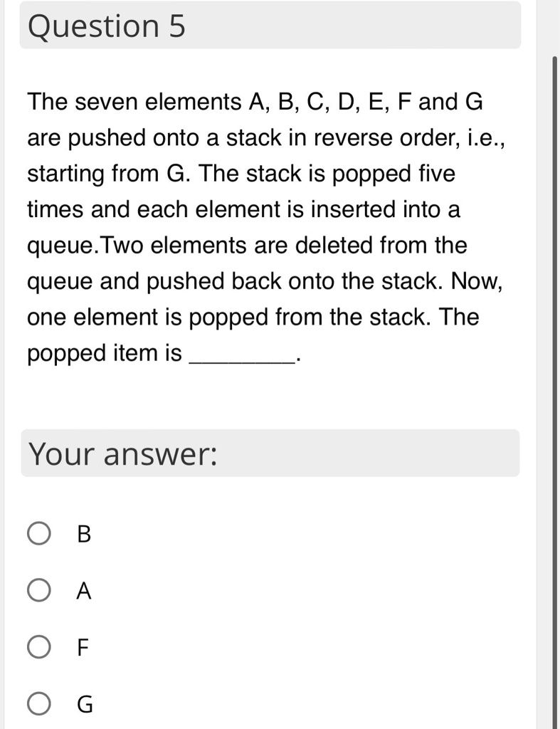Click the Question 5 title text
Image resolution: width=560 pixels, height=729 pixels.
coord(105,26)
